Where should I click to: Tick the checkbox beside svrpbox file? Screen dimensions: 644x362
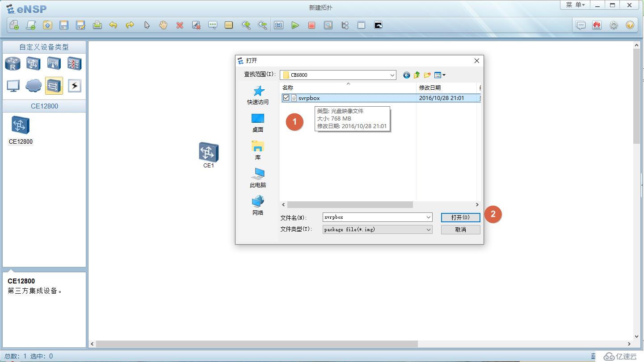286,98
